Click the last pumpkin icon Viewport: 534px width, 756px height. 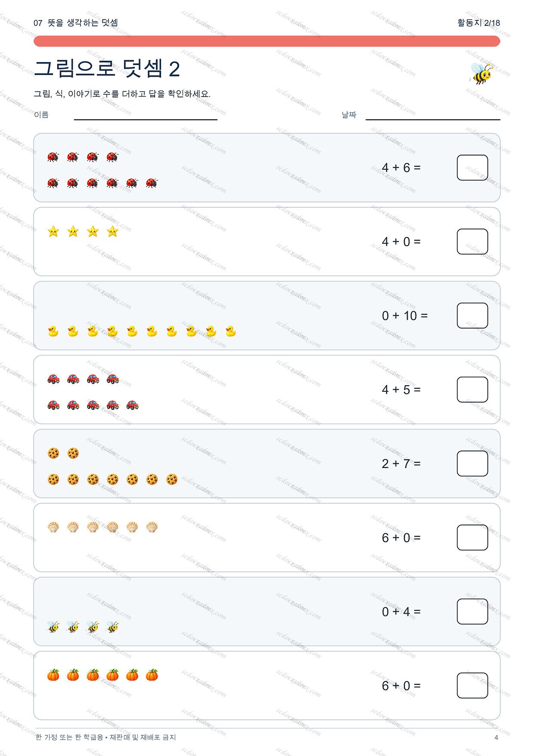152,675
